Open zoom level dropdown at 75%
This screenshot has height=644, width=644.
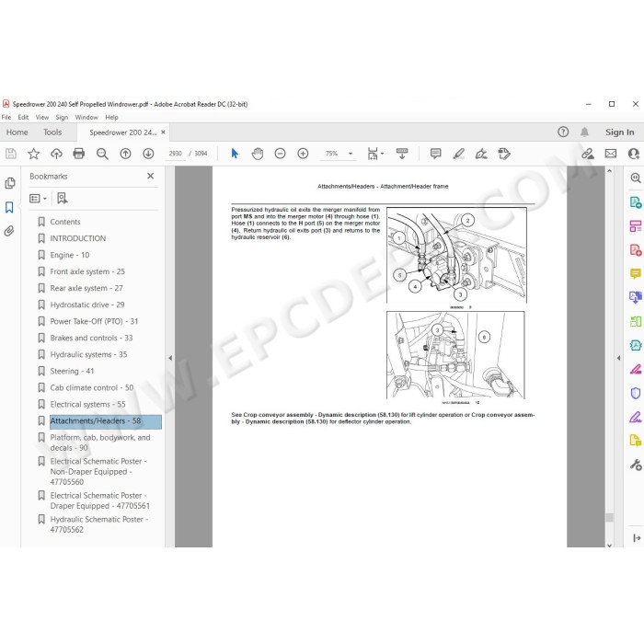click(351, 154)
